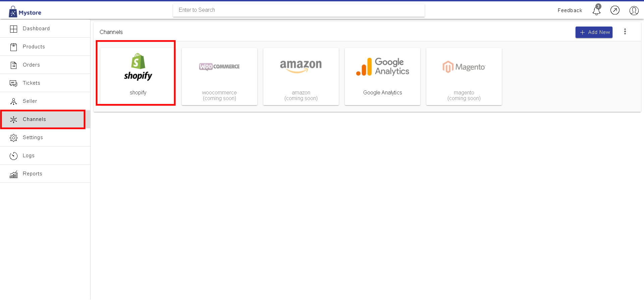644x300 pixels.
Task: Open Tickets menu item
Action: pos(45,83)
